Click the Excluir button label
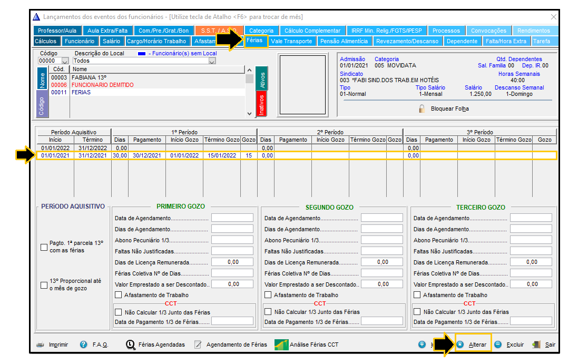This screenshot has height=364, width=588. tap(515, 345)
